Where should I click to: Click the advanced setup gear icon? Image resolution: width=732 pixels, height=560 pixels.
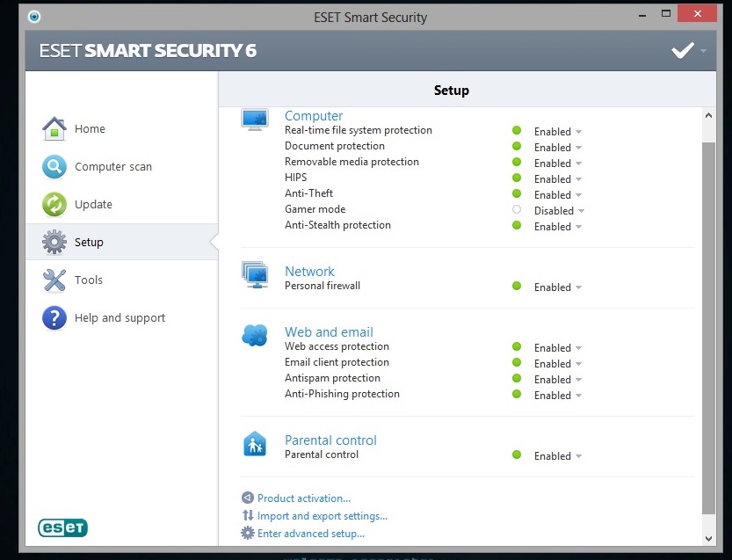248,533
